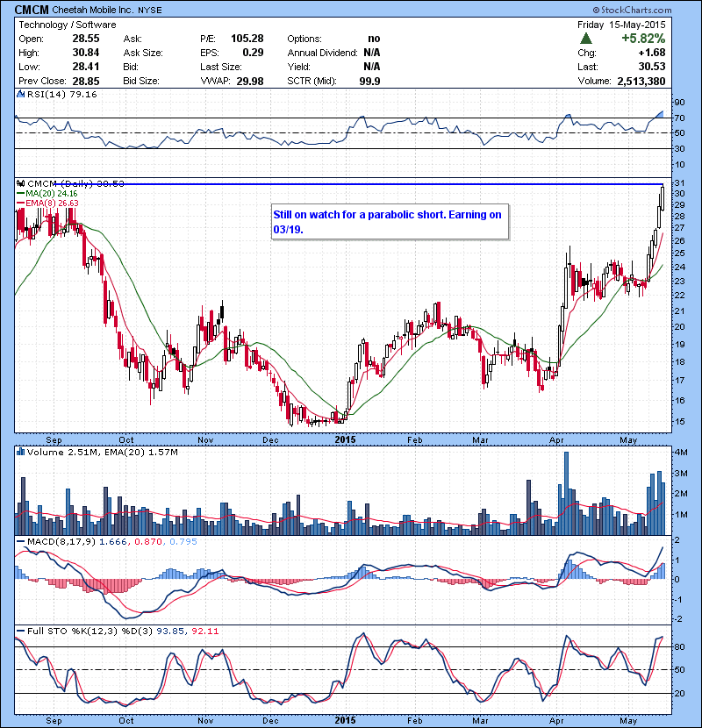Click the MACD histogram value 0.795
Screen dimensions: 702x728
(183, 541)
